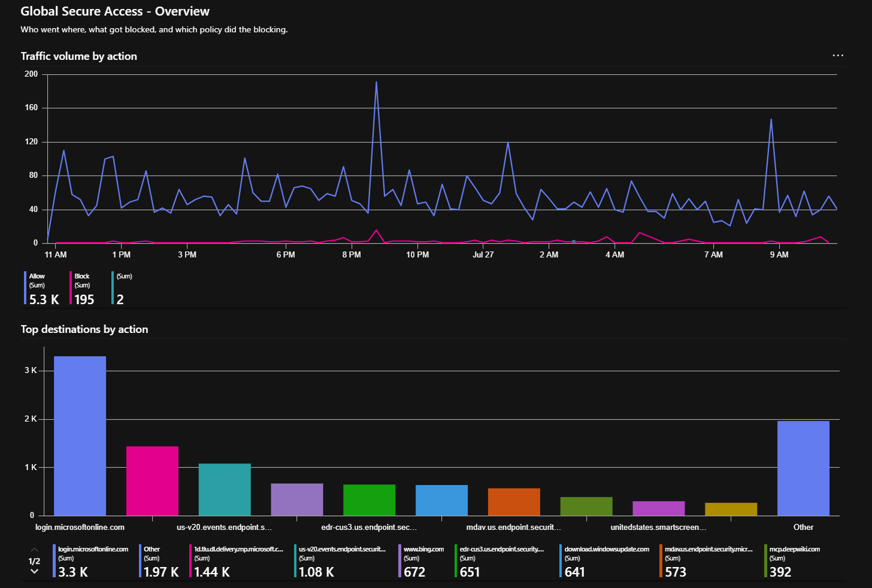Toggle the unnamed Sum 2 legend series
This screenshot has height=588, width=872.
122,288
